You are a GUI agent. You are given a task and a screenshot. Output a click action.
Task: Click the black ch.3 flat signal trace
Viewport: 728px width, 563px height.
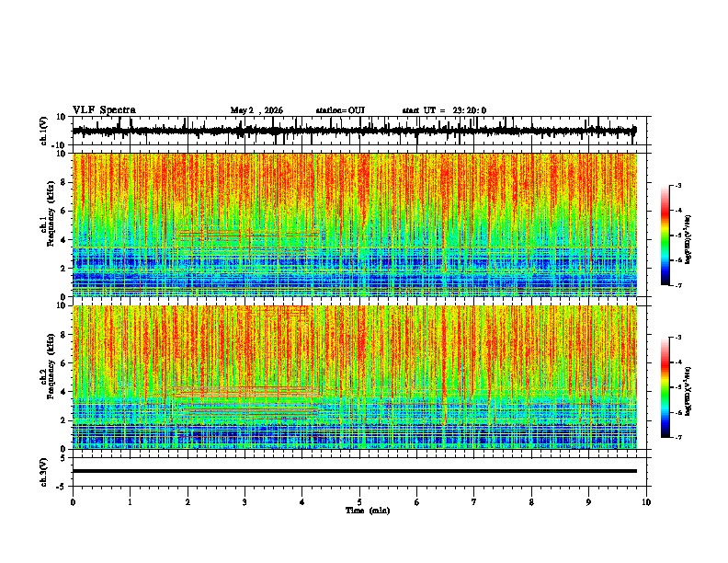coord(355,471)
